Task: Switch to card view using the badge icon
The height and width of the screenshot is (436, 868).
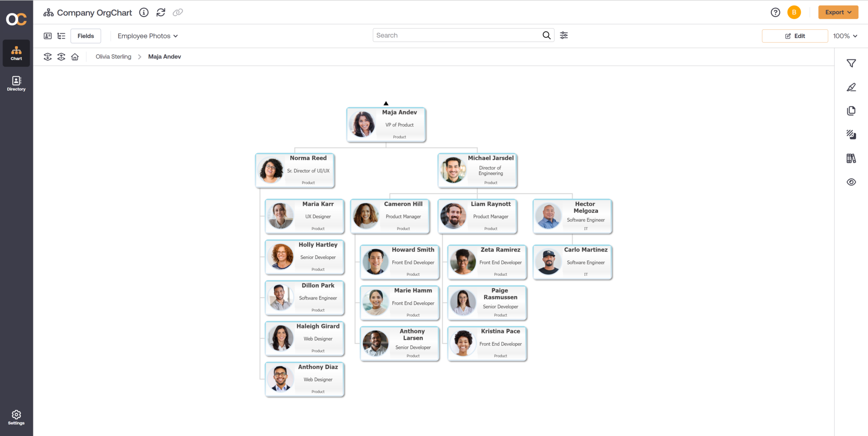Action: click(x=48, y=36)
